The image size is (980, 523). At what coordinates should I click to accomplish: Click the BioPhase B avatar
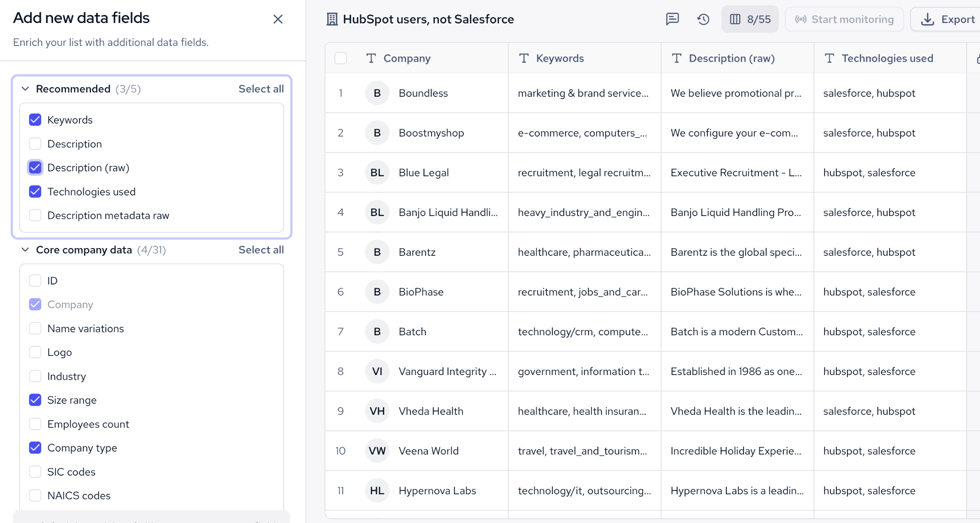[x=377, y=292]
